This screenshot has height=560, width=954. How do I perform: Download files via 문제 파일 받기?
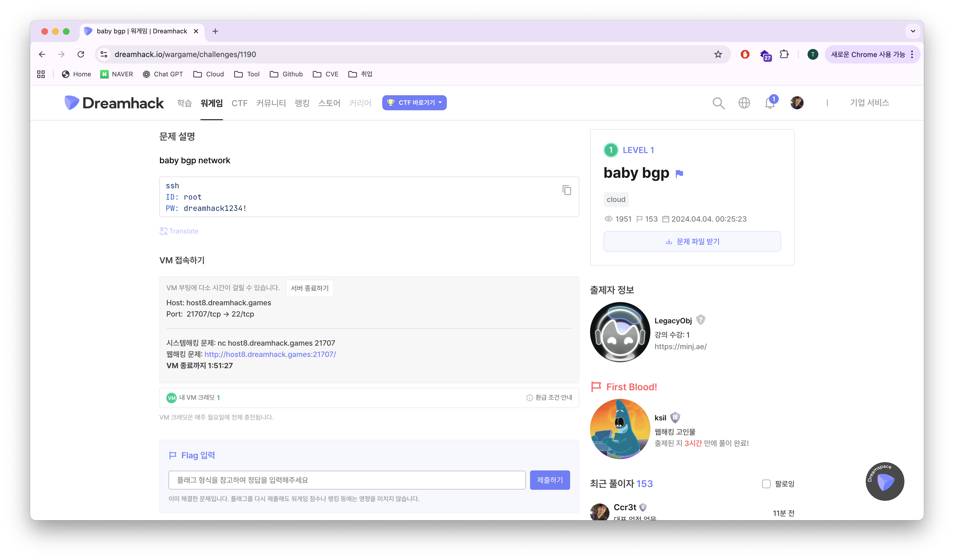[x=692, y=242]
